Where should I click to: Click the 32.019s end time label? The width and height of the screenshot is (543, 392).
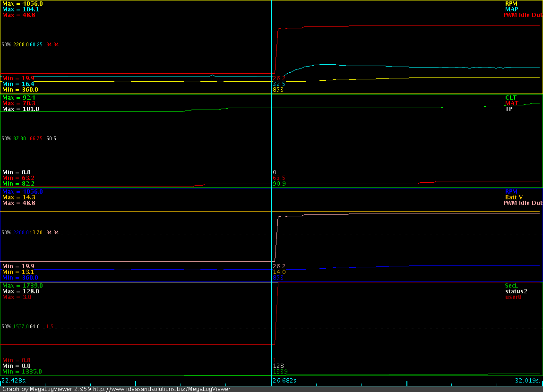click(528, 380)
